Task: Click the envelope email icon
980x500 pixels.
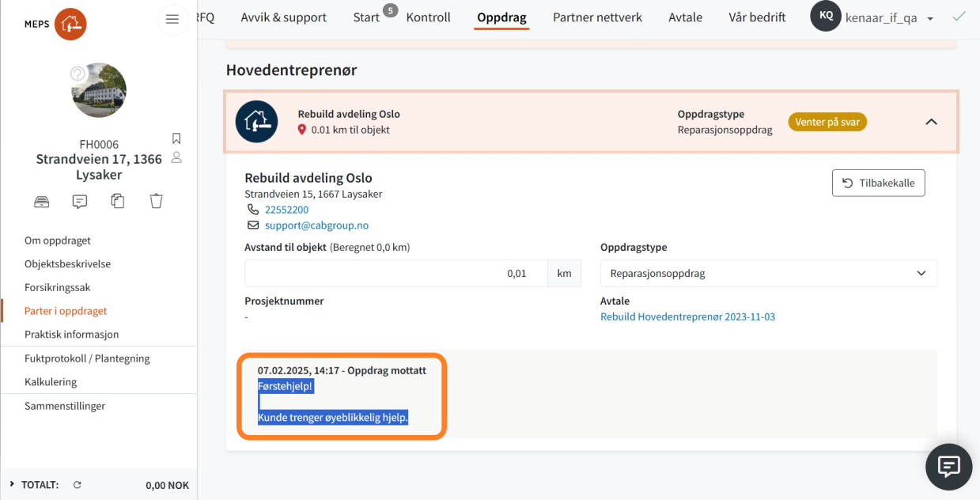Action: point(253,225)
